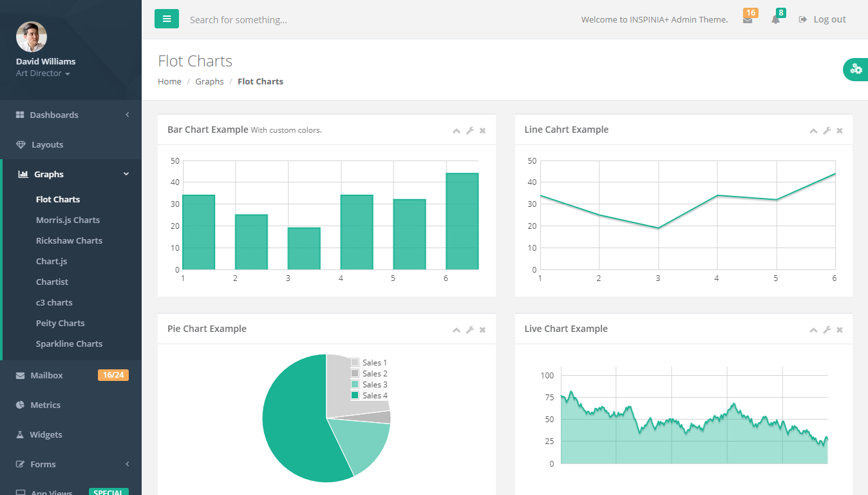
Task: Close the Live Chart Example panel
Action: pos(839,330)
